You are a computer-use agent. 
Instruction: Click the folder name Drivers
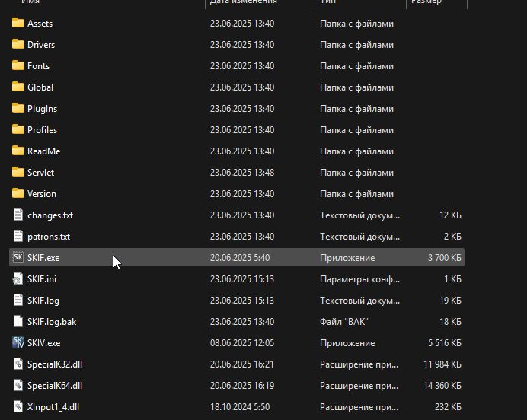41,45
